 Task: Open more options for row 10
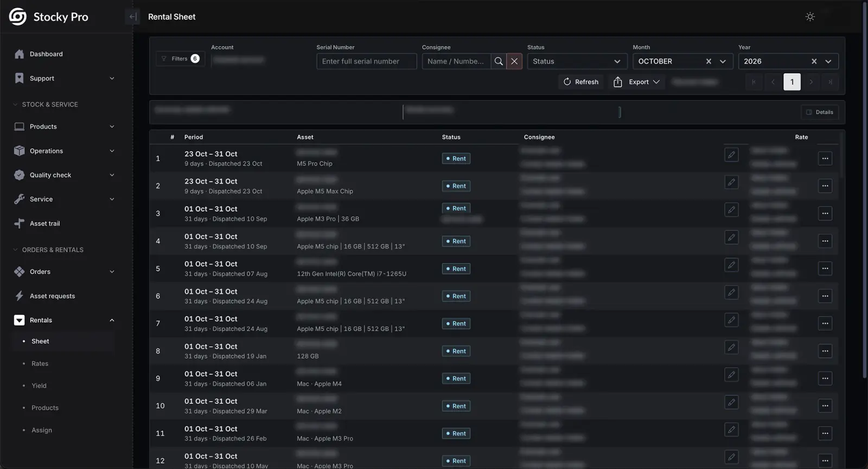point(825,406)
